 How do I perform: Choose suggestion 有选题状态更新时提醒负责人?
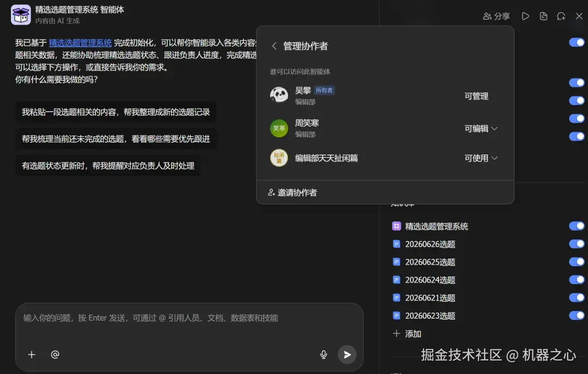pyautogui.click(x=108, y=166)
